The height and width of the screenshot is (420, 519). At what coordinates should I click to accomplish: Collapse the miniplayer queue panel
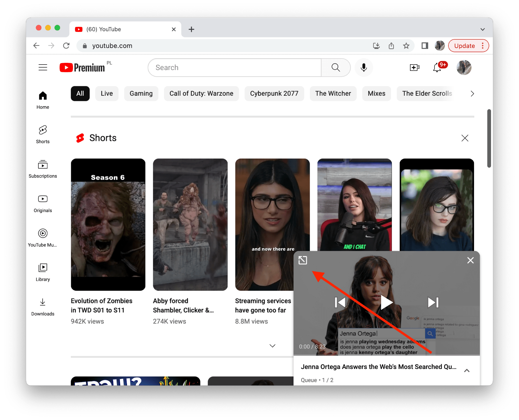[x=467, y=371]
